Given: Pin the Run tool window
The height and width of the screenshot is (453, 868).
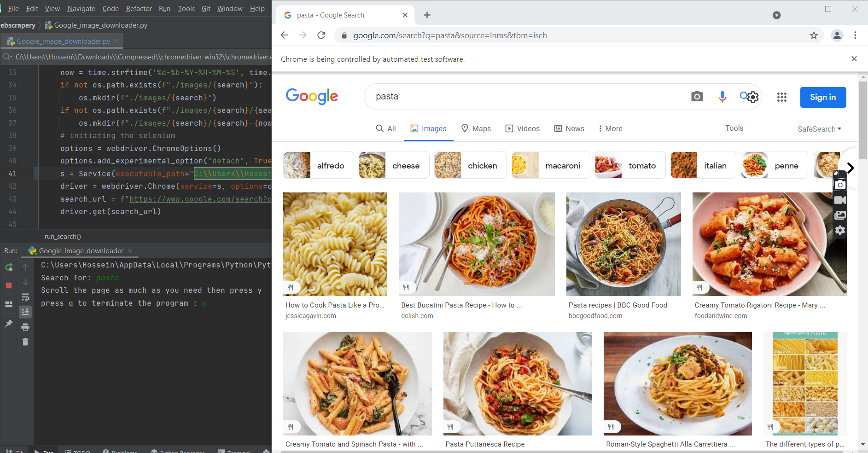Looking at the screenshot, I should coord(8,324).
